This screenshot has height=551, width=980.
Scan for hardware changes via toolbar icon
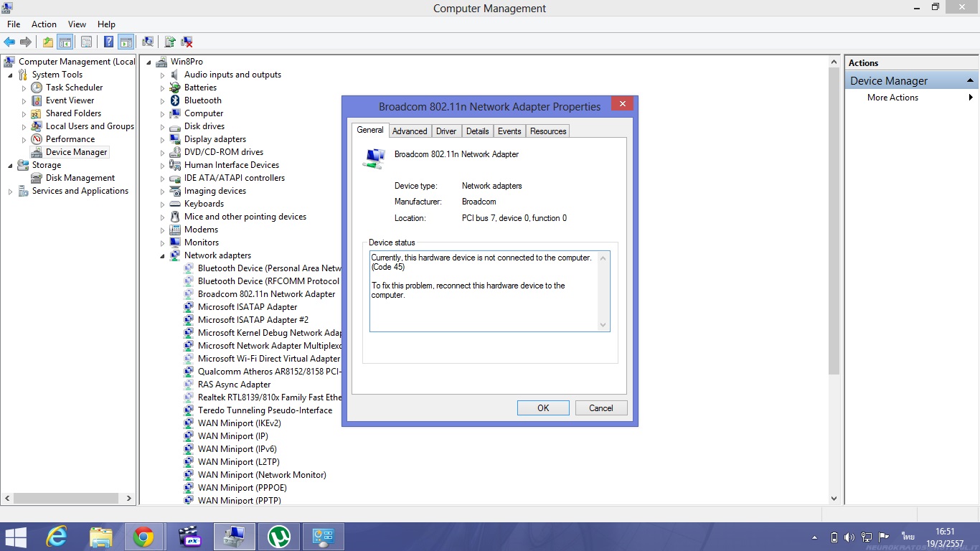(x=148, y=42)
